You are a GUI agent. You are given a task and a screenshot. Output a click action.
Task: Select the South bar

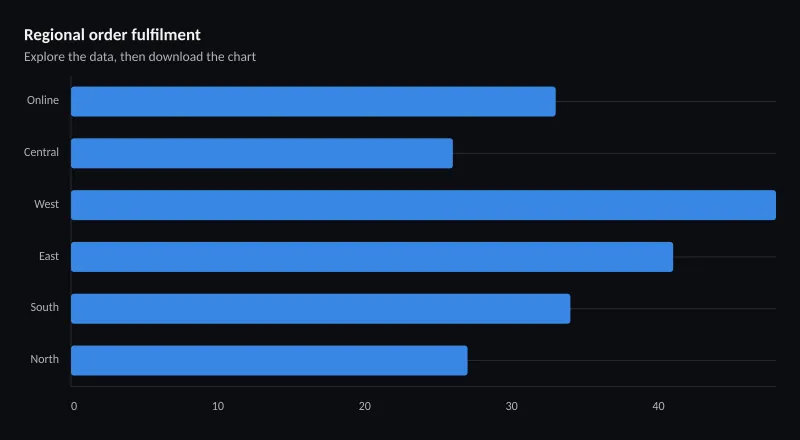click(x=320, y=308)
